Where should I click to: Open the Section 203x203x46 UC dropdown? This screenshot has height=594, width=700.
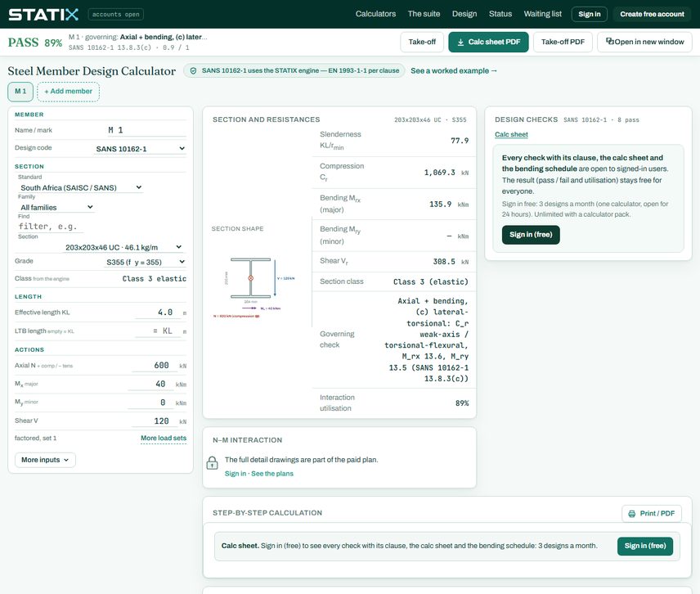(x=123, y=247)
